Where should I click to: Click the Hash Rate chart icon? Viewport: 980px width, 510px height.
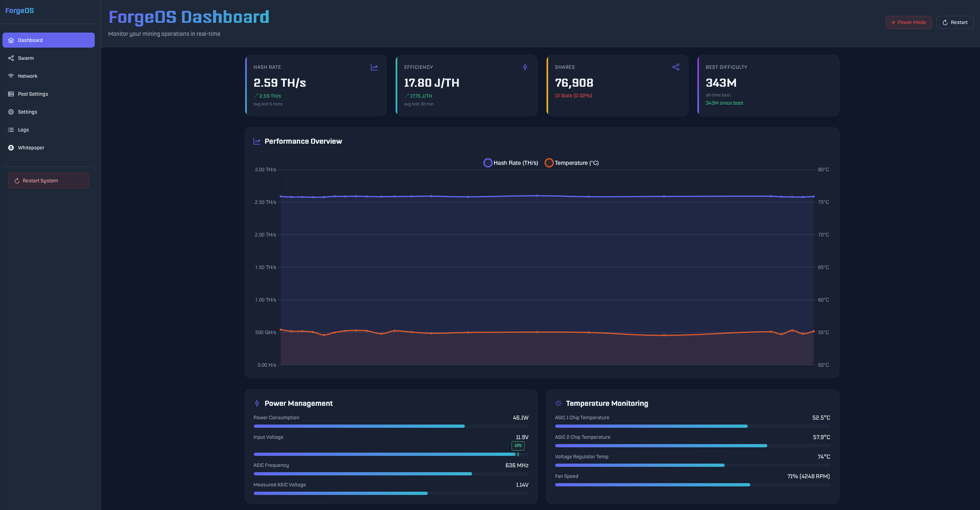374,67
